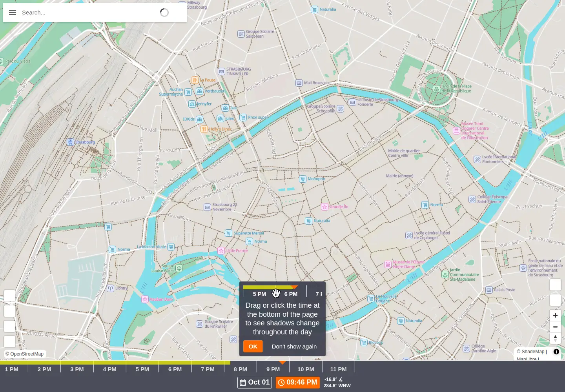565x392 pixels.
Task: Click the calendar icon next to Oct 01
Action: tap(243, 383)
